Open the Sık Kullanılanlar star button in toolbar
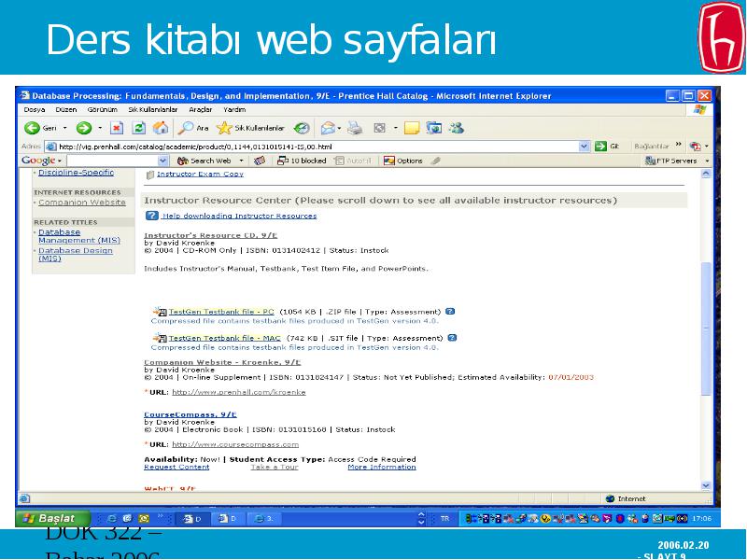The height and width of the screenshot is (560, 747). (x=250, y=128)
